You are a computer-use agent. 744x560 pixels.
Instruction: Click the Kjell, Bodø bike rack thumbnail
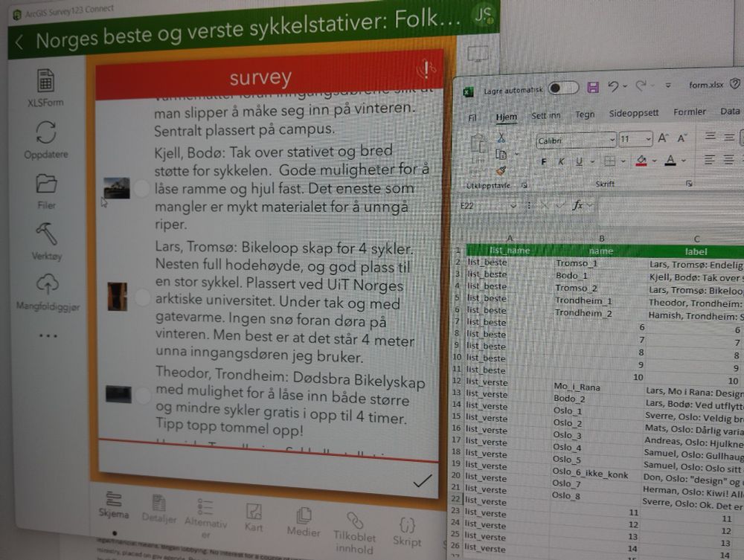coord(116,188)
